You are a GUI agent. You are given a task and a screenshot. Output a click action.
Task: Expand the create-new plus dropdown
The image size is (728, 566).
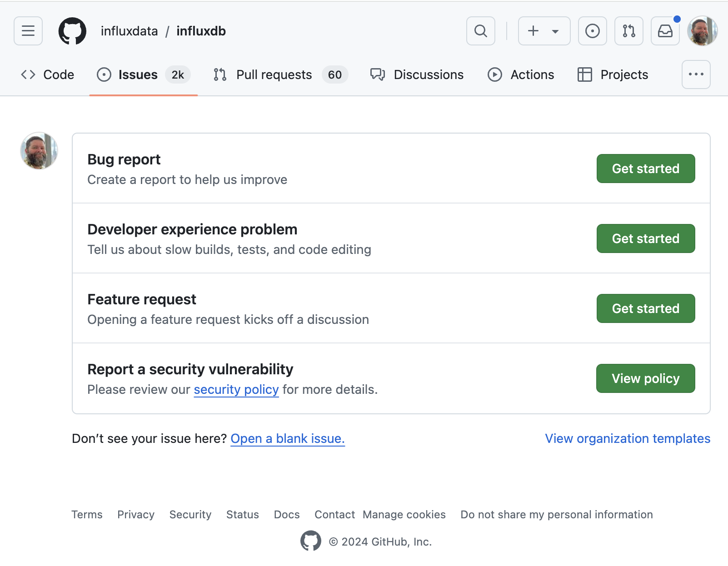(x=544, y=31)
